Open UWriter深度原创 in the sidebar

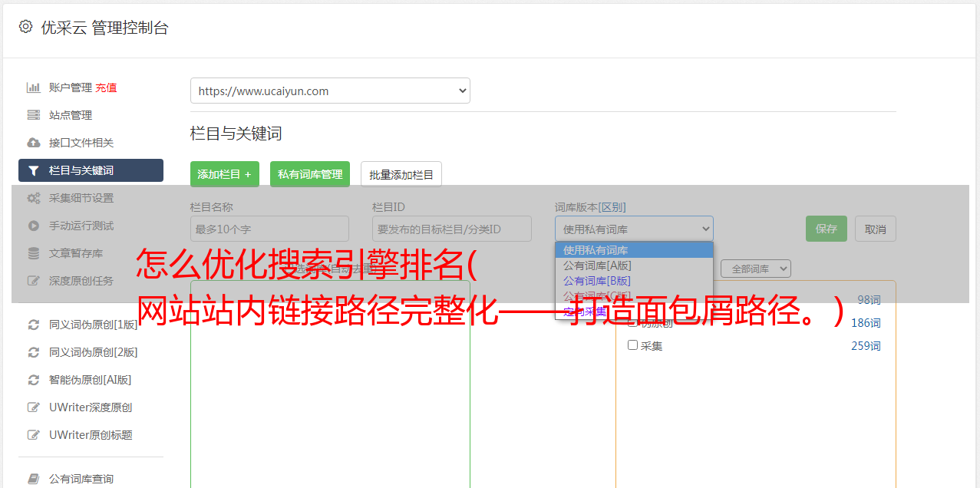click(x=91, y=407)
